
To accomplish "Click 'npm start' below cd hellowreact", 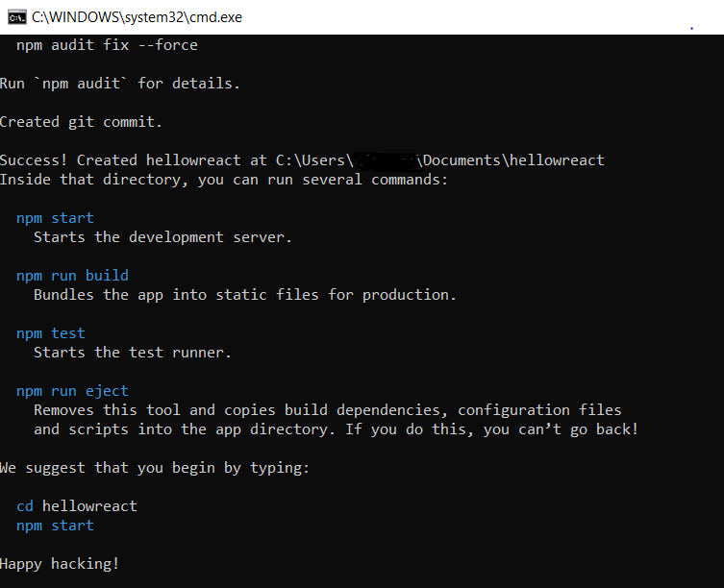I will 55,526.
